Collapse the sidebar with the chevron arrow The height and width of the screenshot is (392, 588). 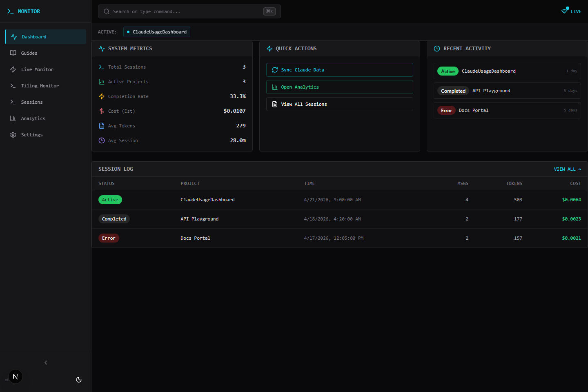point(46,363)
